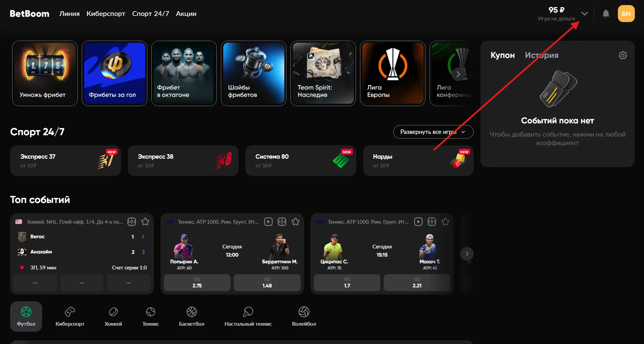Open Циципас С. player photo
The height and width of the screenshot is (344, 644).
coord(334,246)
